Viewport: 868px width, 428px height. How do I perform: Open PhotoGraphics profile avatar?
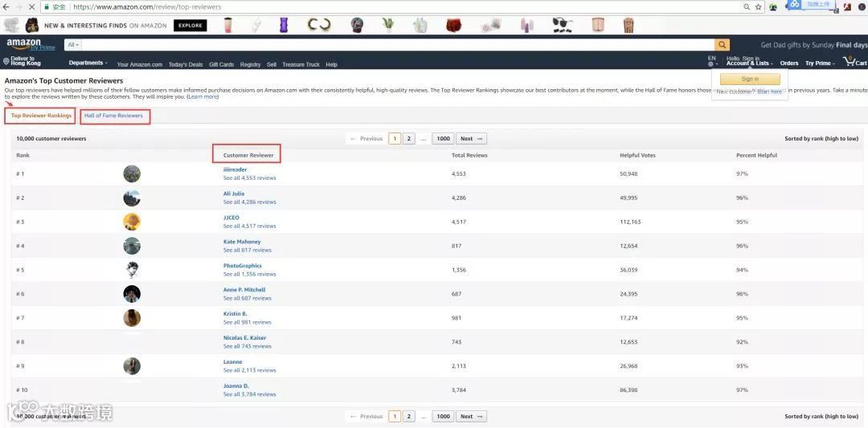(132, 270)
